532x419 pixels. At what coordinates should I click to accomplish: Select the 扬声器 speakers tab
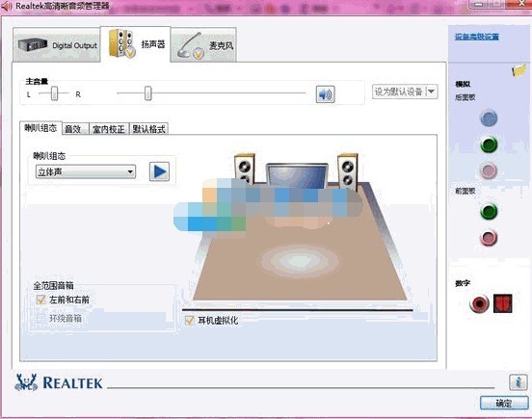(136, 44)
